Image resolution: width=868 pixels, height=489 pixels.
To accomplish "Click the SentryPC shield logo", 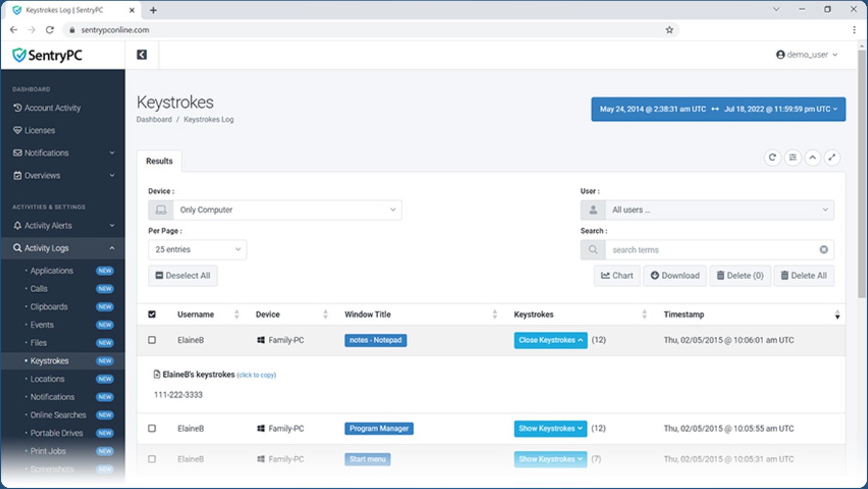I will pyautogui.click(x=19, y=53).
